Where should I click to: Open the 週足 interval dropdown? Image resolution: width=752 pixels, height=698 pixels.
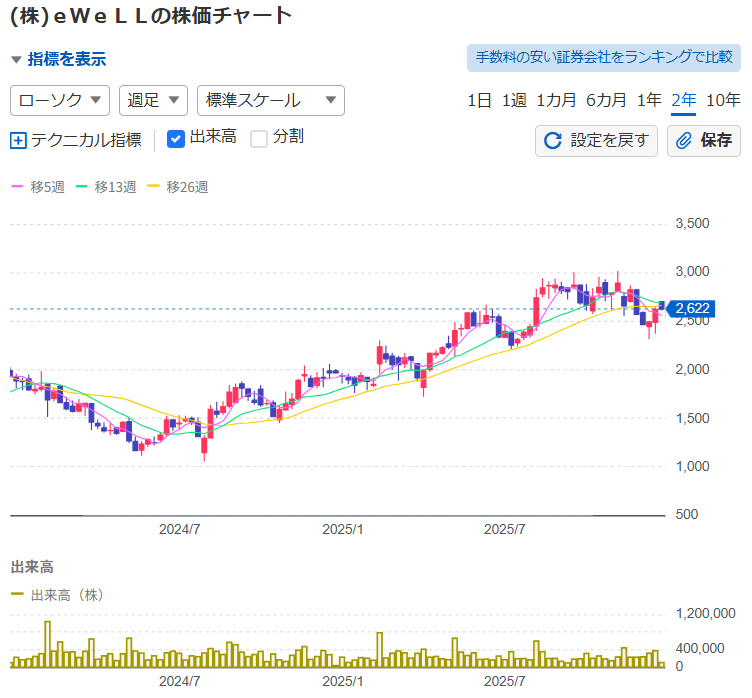pyautogui.click(x=153, y=100)
